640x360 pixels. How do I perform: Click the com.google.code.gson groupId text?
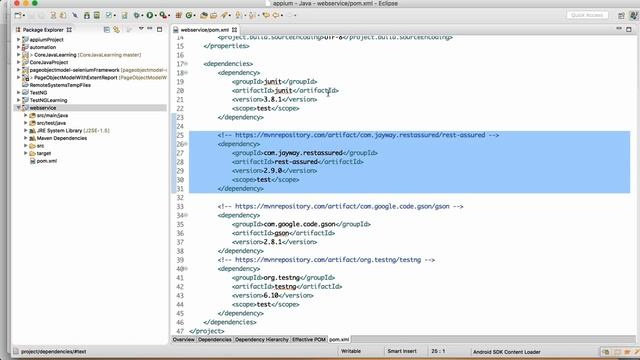tap(299, 224)
